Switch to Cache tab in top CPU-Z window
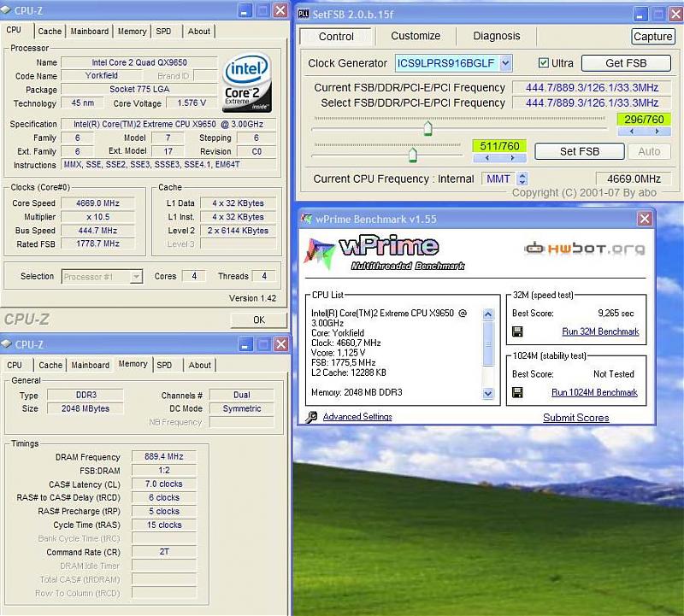This screenshot has height=616, width=684. (50, 32)
